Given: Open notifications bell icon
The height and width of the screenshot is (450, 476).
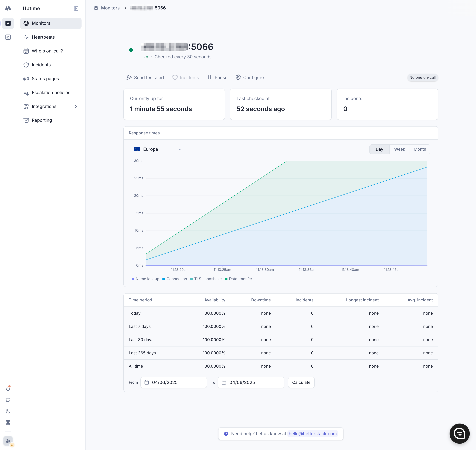Looking at the screenshot, I should (8, 389).
